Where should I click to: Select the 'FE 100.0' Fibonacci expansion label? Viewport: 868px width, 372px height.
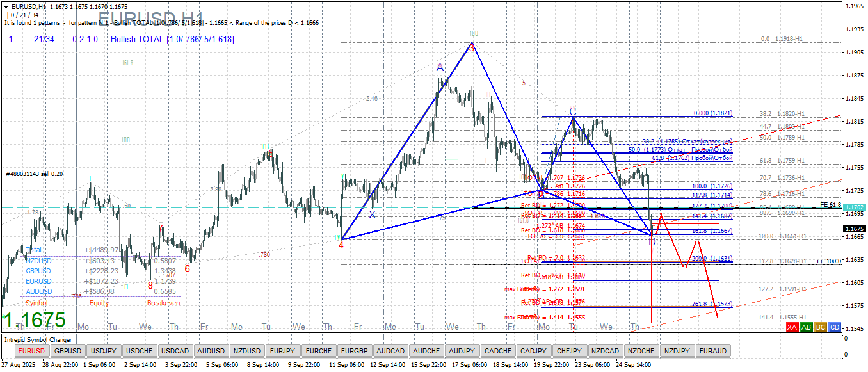(x=829, y=261)
